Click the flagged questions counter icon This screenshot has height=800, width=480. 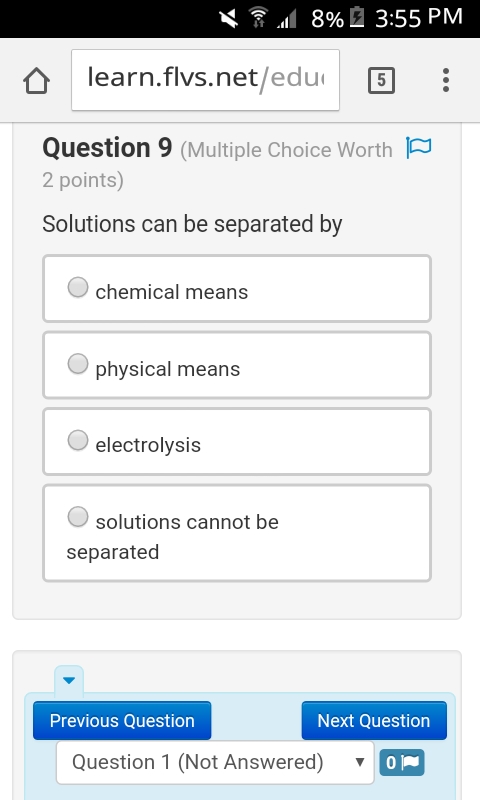click(402, 763)
